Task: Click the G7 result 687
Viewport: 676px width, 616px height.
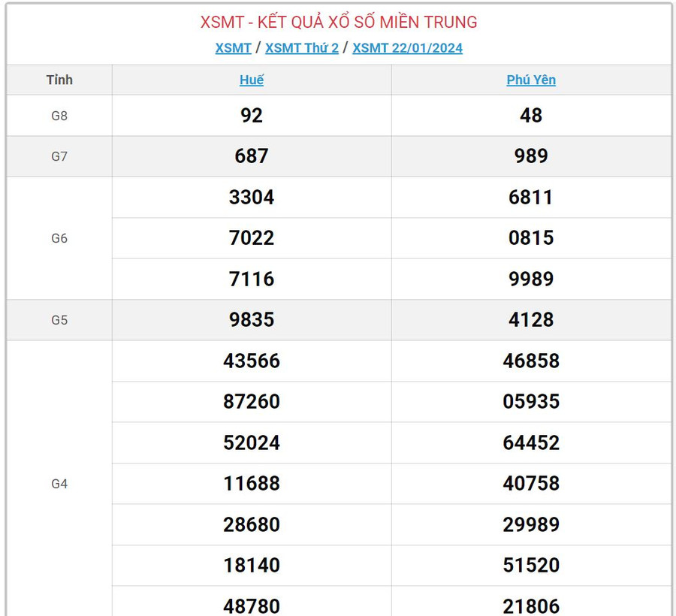Action: [252, 156]
